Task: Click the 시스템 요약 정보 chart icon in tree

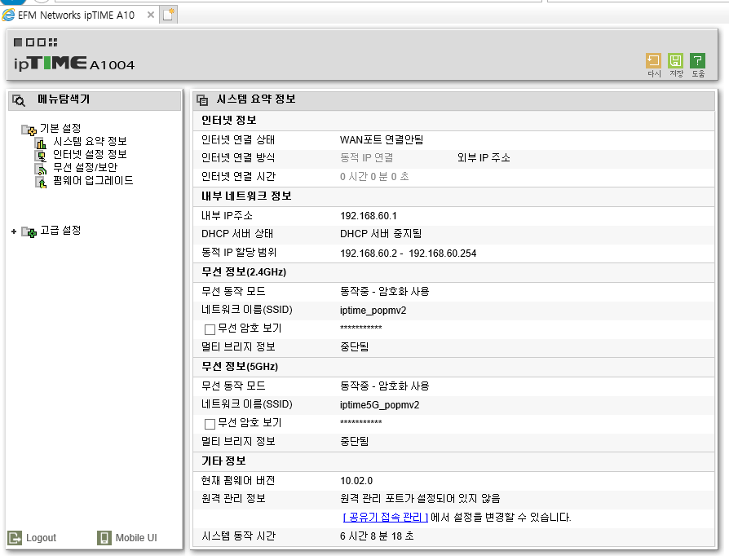Action: (x=41, y=143)
